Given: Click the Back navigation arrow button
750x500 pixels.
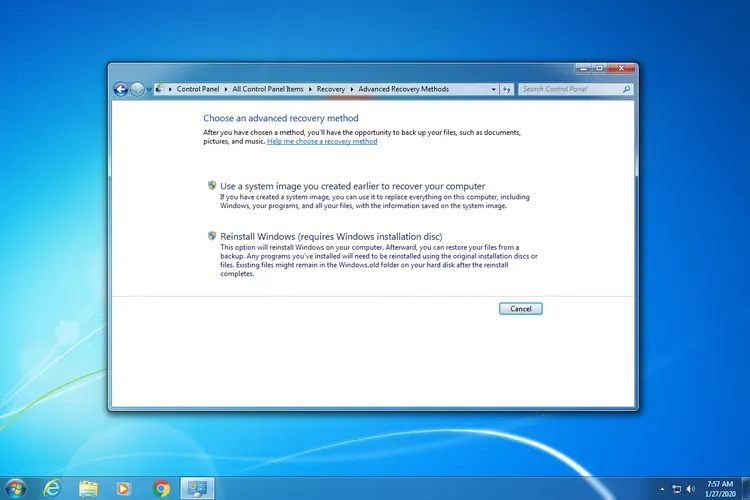Looking at the screenshot, I should (x=121, y=89).
